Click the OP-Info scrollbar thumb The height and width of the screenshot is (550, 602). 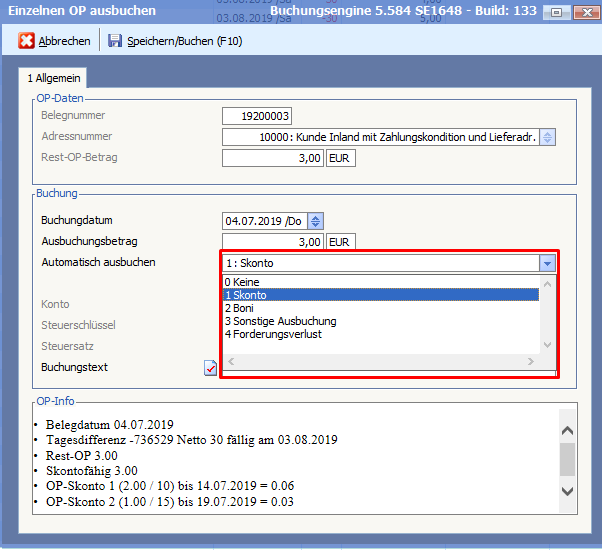567,459
